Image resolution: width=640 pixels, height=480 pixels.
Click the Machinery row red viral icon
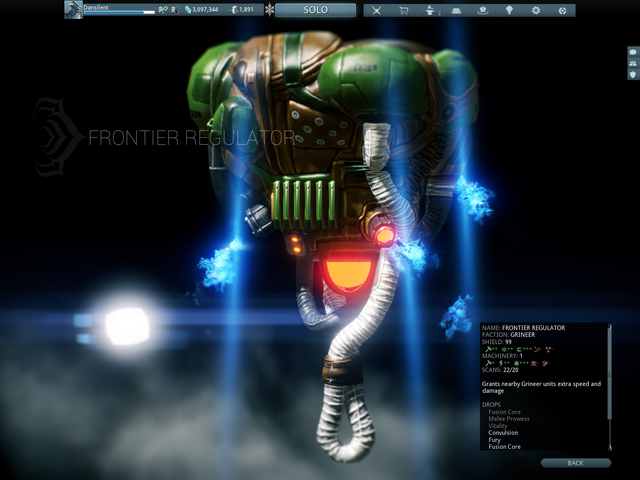point(546,363)
